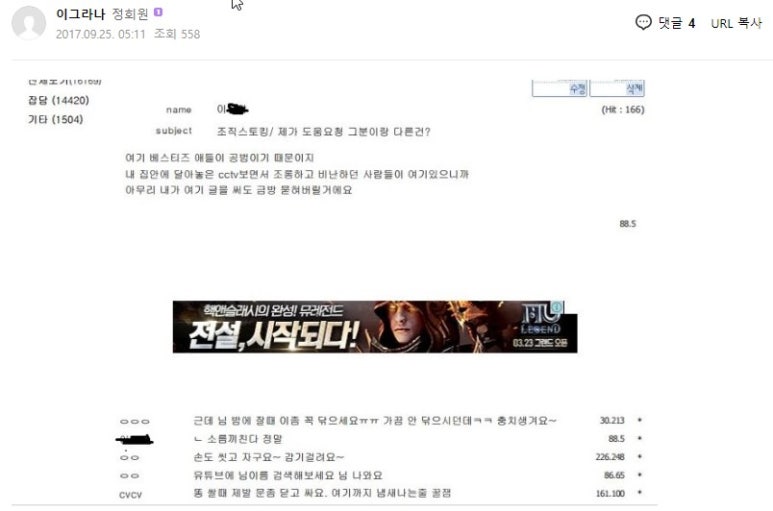Click the 88.5 value under the post body
This screenshot has width=773, height=511.
628,224
